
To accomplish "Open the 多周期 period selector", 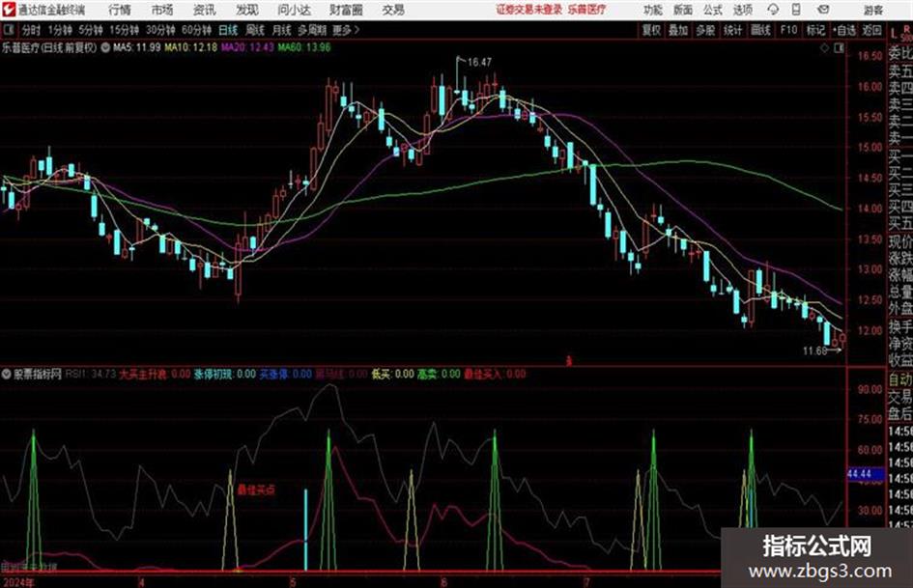I will tap(312, 30).
